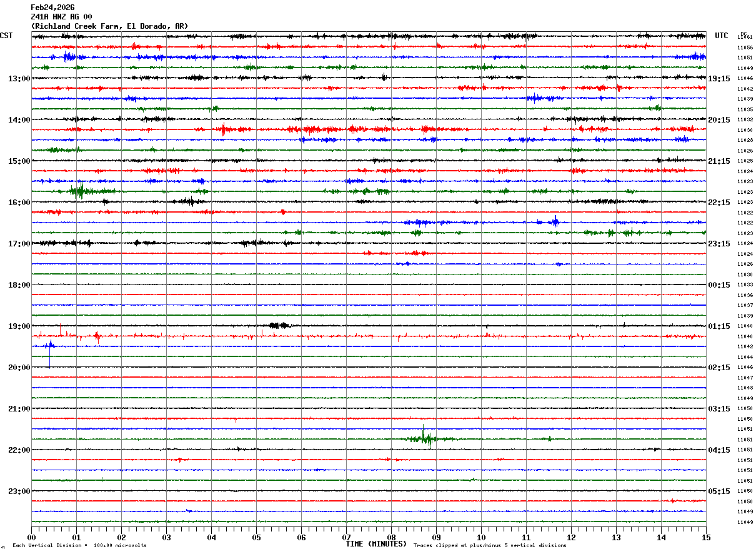Click the 21:15 UTC time label
Viewport: 756px width, 554px height.
tap(719, 161)
